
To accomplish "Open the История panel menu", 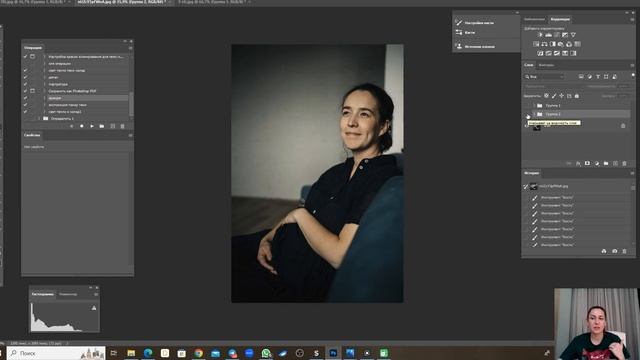I will [x=632, y=173].
